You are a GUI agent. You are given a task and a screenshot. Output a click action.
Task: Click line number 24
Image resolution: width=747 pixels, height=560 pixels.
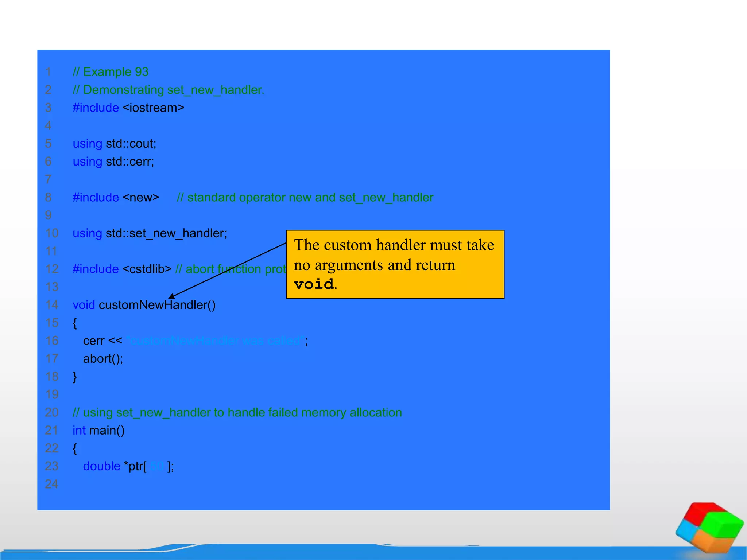tap(51, 484)
